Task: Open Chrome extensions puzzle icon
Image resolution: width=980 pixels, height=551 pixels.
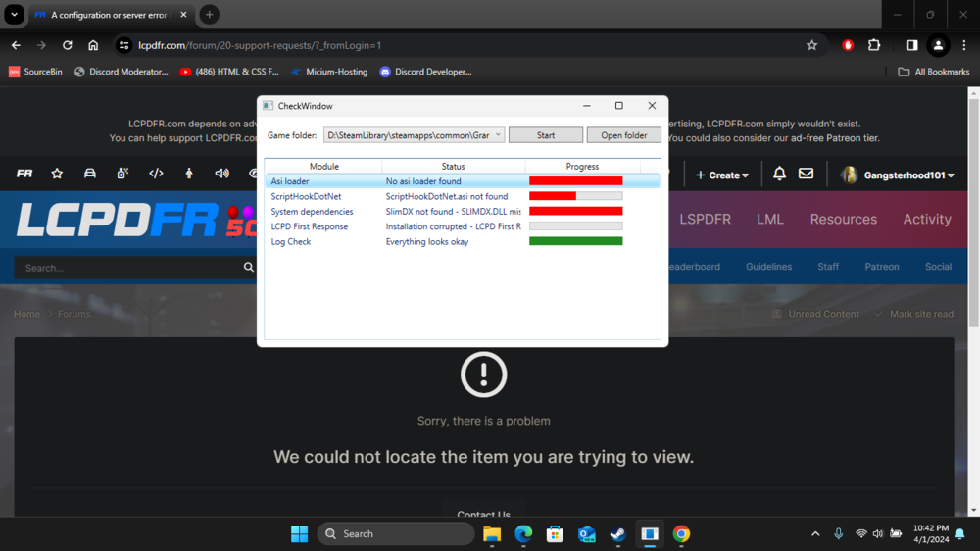Action: click(x=874, y=45)
